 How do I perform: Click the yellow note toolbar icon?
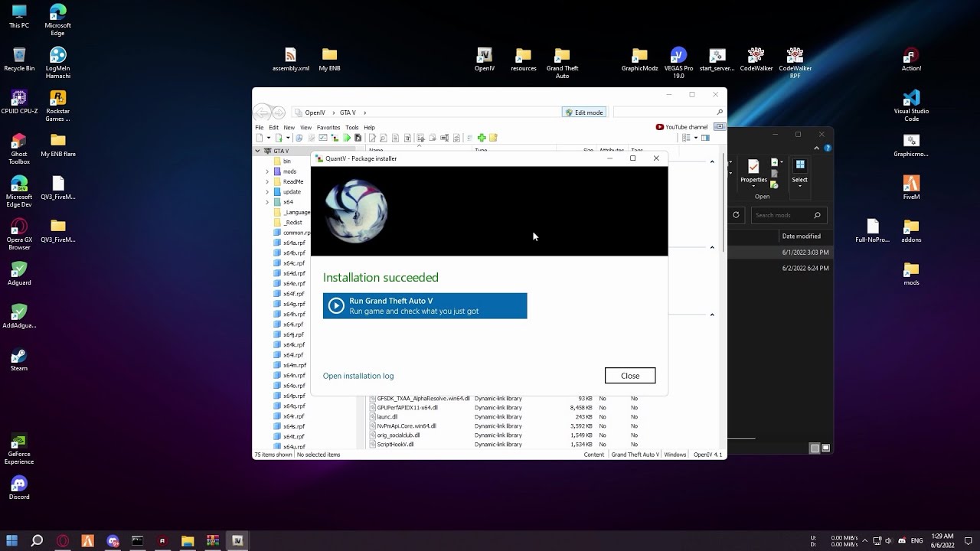point(493,138)
